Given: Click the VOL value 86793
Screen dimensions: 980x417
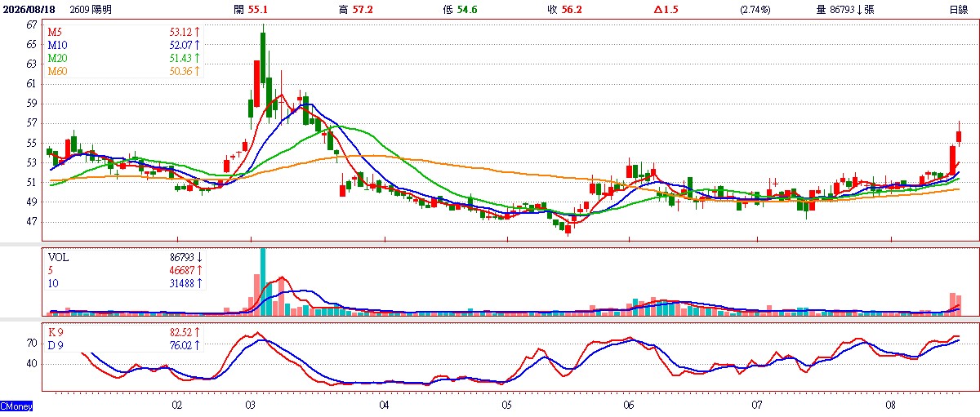Looking at the screenshot, I should (x=180, y=256).
